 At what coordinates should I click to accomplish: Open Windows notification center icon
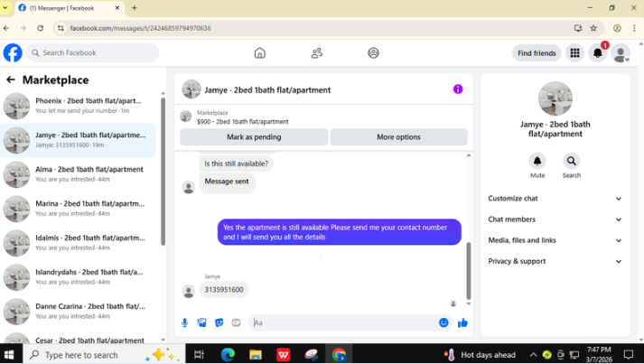click(x=629, y=355)
